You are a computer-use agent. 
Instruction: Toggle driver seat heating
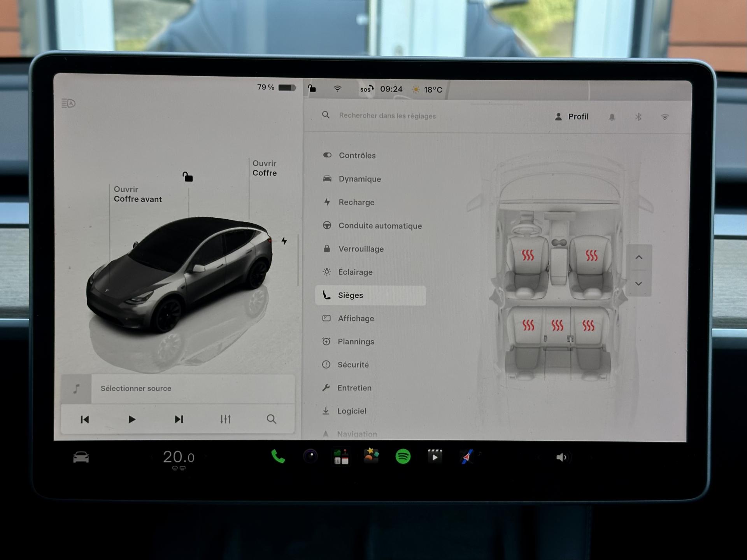528,255
